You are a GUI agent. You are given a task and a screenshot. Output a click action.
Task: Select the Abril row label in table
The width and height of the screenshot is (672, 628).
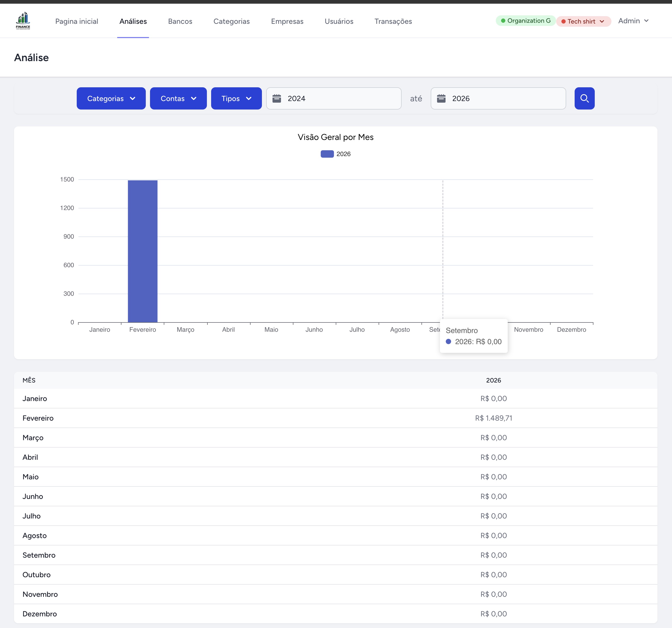point(30,457)
